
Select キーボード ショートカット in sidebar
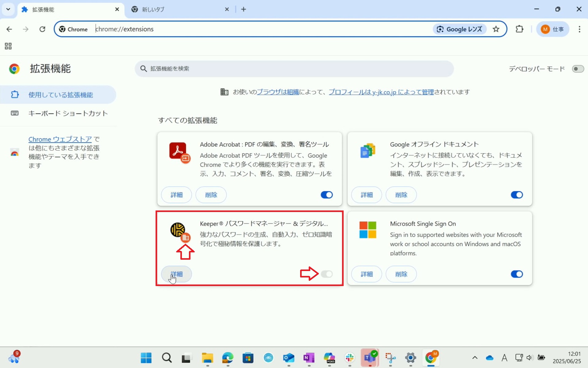[x=68, y=113]
